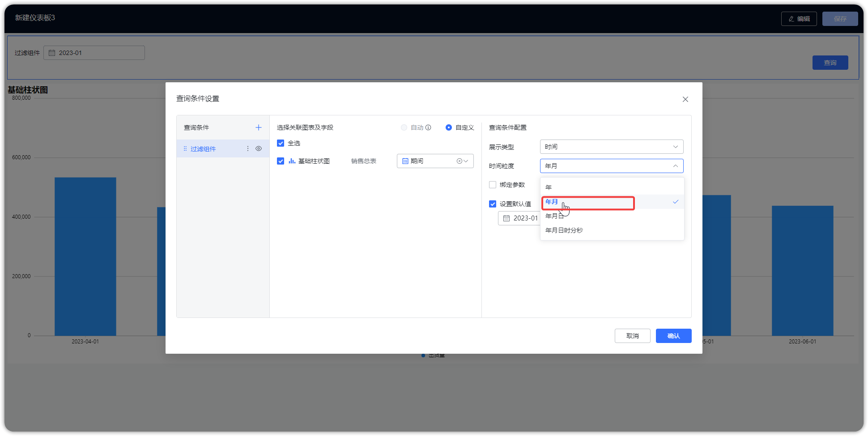The image size is (868, 436).
Task: Choose 年月日 granularity option
Action: pos(612,216)
